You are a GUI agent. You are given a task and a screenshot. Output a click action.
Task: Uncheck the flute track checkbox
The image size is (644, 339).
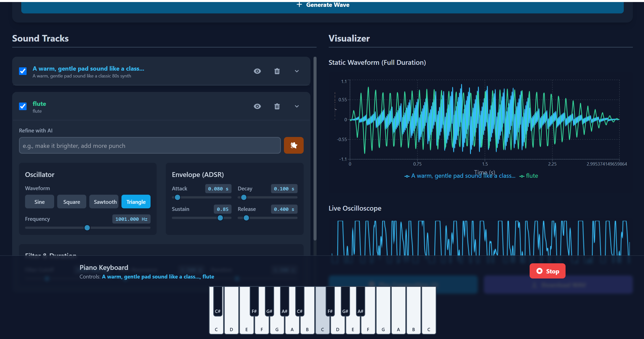point(23,106)
